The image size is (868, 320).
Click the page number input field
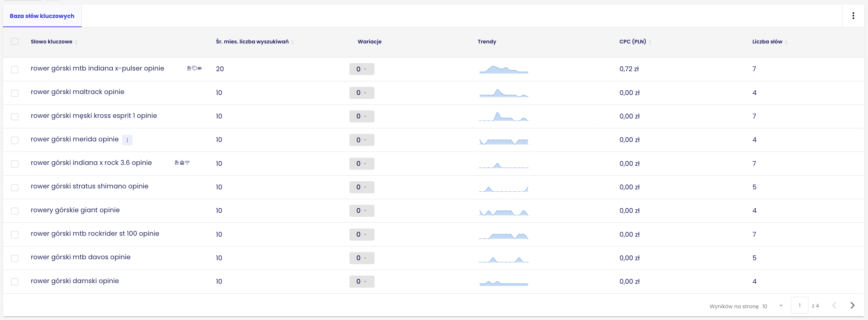pyautogui.click(x=799, y=305)
